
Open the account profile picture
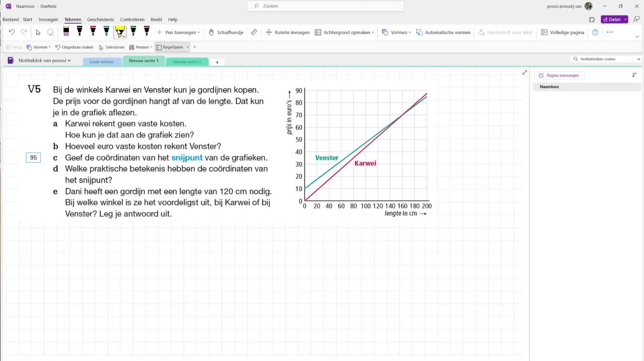pyautogui.click(x=589, y=6)
